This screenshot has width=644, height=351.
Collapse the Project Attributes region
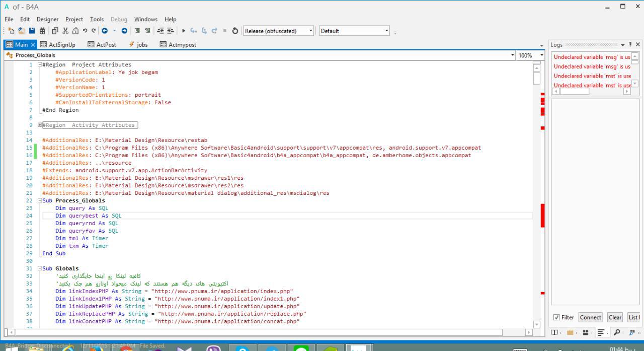point(40,64)
